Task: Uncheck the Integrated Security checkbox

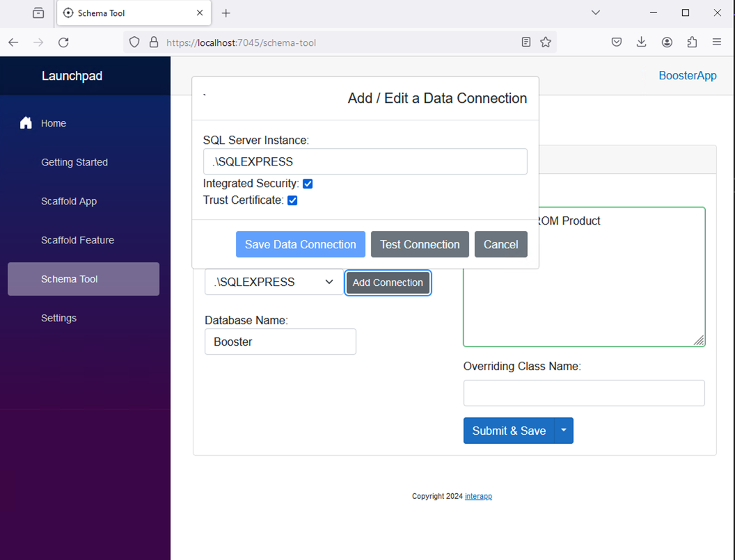Action: tap(308, 184)
